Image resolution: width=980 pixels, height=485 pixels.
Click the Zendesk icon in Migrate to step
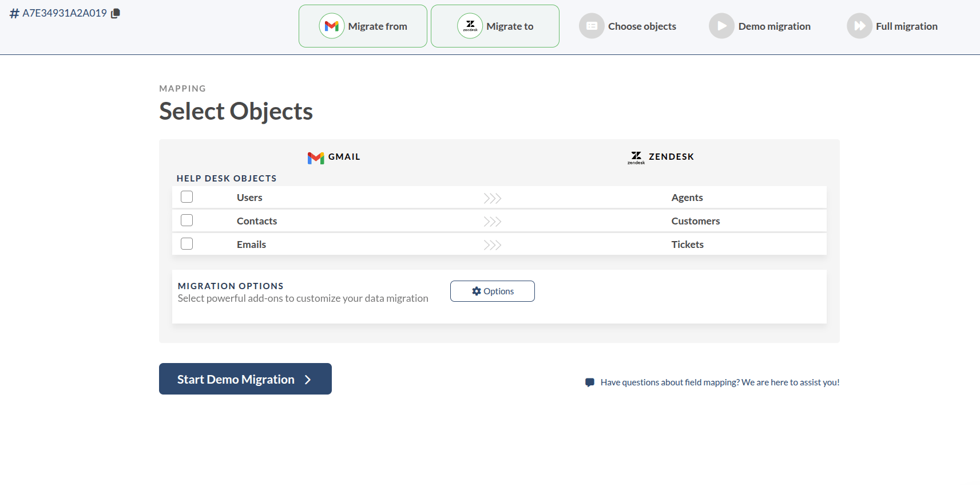470,26
